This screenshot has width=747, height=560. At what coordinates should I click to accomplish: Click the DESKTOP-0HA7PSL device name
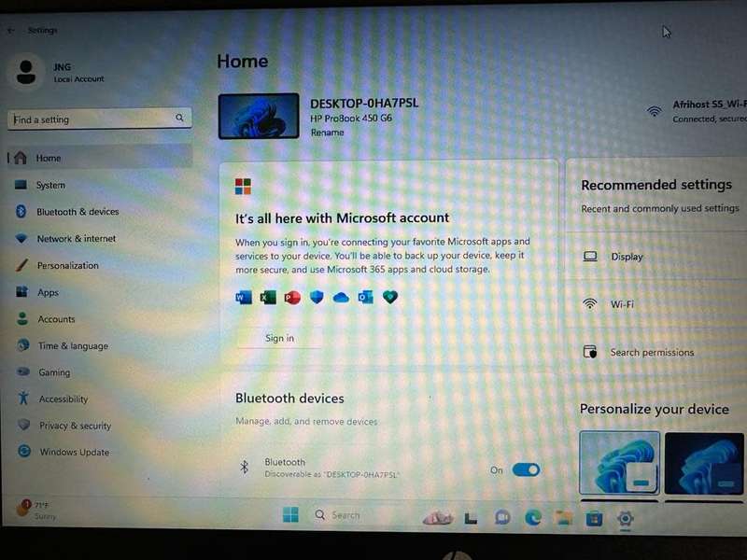coord(364,103)
